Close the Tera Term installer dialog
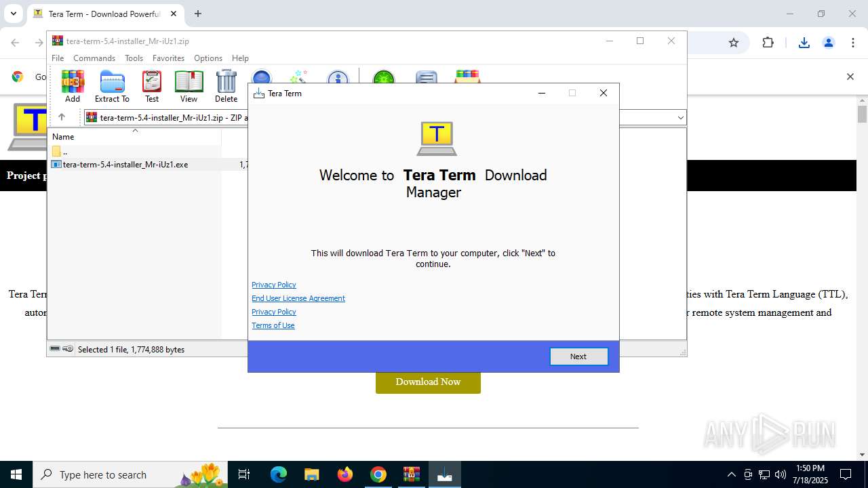This screenshot has width=868, height=488. (x=604, y=93)
